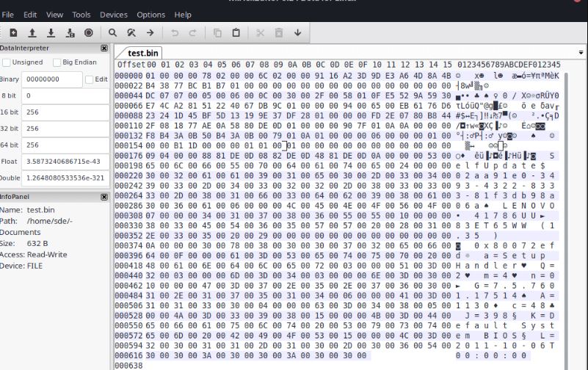Open the File menu
588x370 pixels.
(7, 15)
